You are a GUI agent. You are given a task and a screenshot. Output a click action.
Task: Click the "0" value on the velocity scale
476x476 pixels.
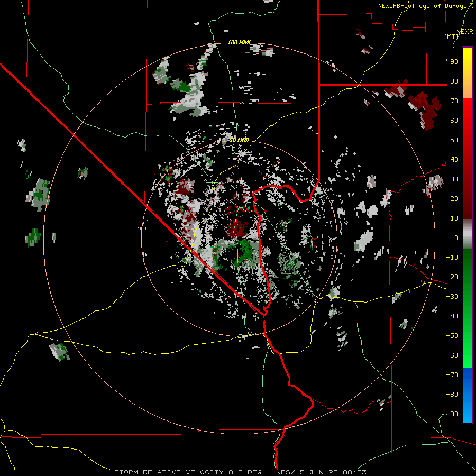point(456,238)
